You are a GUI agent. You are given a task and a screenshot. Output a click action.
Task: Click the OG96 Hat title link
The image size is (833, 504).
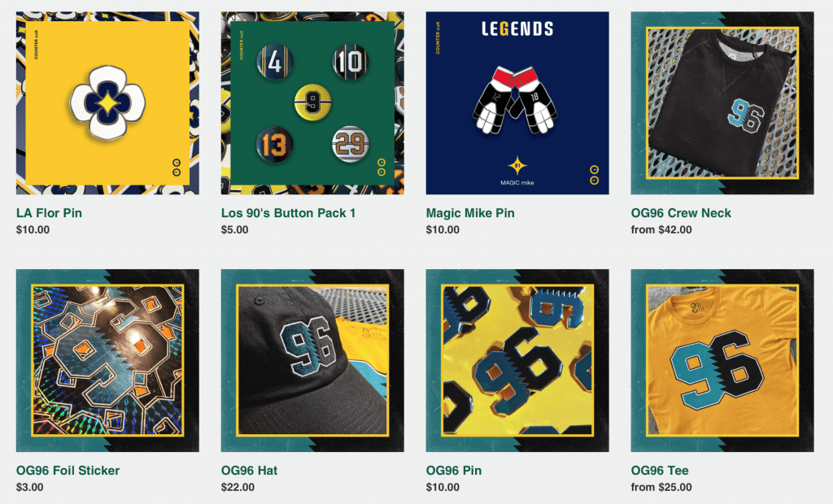[x=249, y=471]
